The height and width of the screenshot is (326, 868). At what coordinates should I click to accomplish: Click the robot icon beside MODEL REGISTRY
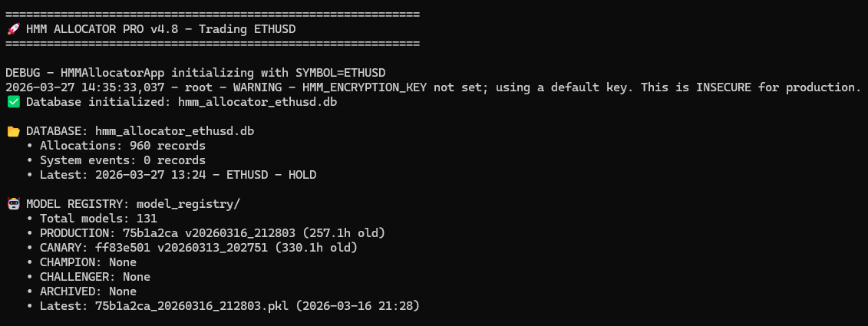point(12,204)
